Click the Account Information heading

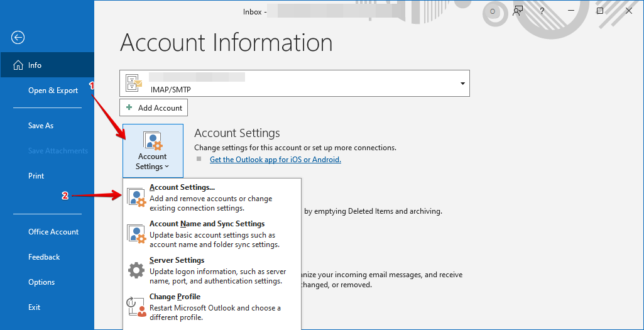pos(226,43)
